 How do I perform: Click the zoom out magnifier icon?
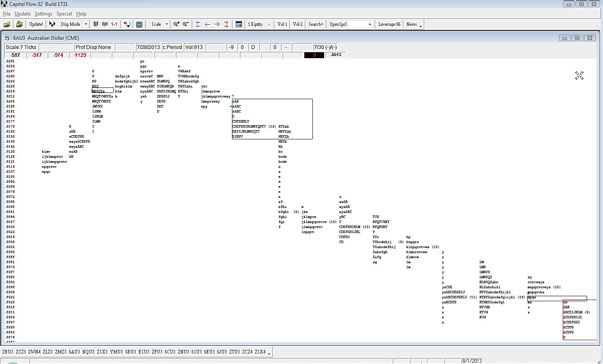pos(186,24)
